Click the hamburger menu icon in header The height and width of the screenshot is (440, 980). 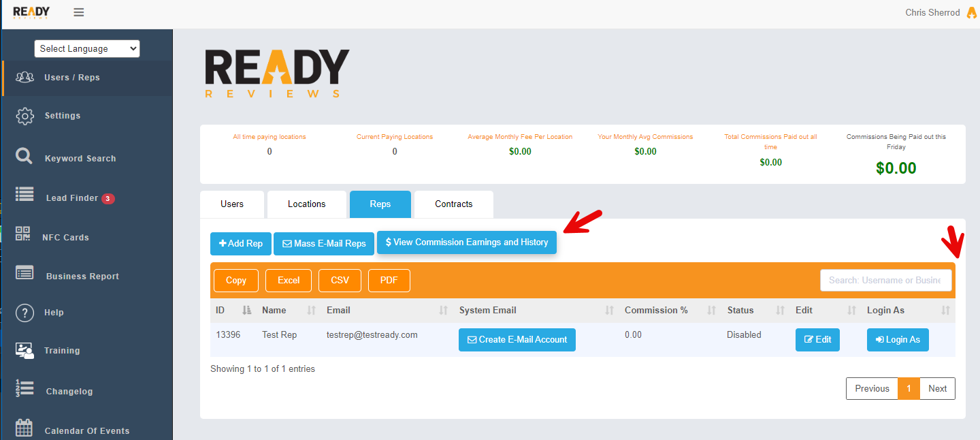(x=79, y=12)
